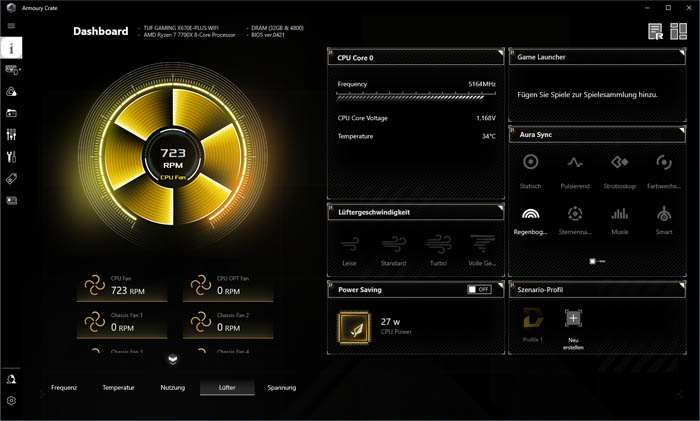
Task: Expand the Lüftergeschwindigkeit panel corner
Action: point(500,208)
